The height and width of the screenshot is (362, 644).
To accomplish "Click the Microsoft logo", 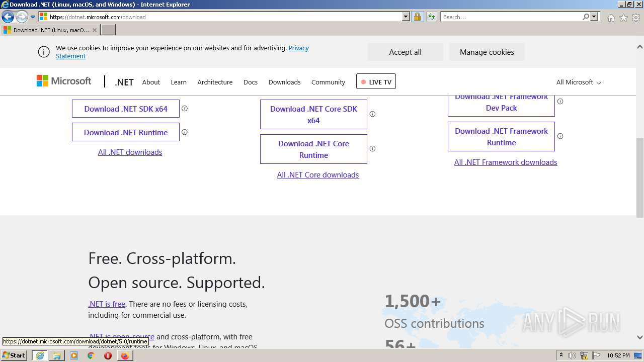I will pos(64,81).
